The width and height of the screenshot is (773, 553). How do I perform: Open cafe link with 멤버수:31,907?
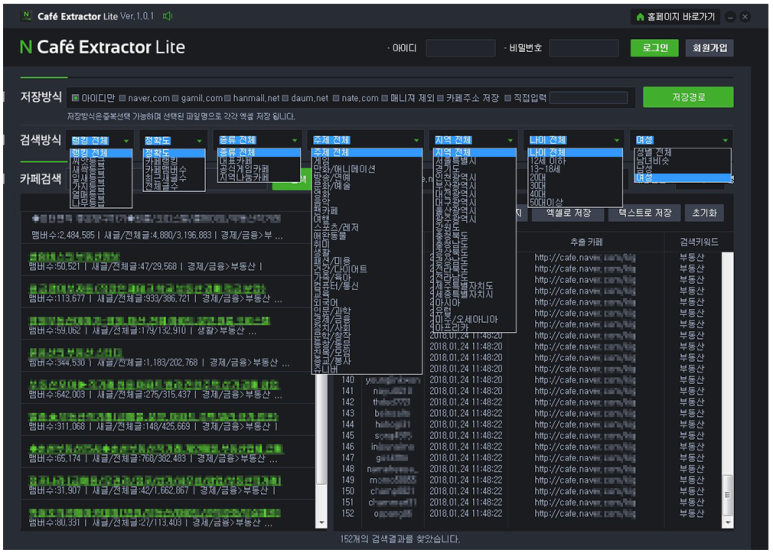155,481
